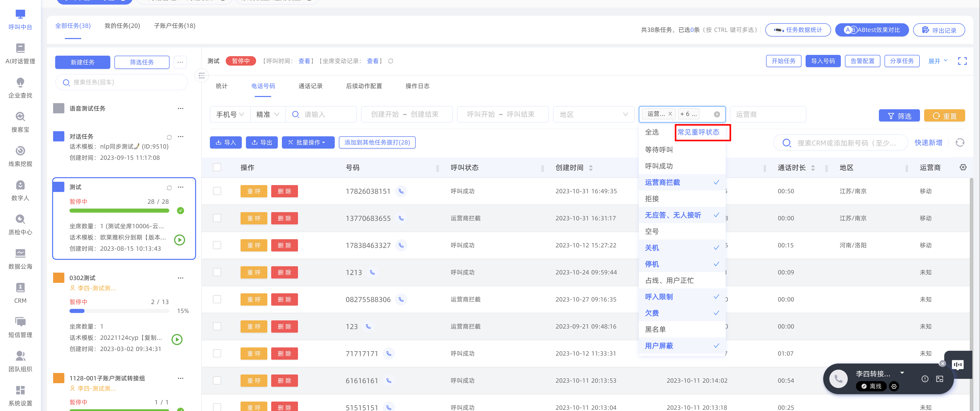Click the 搜索CRM或添加新号码 search field

[x=841, y=143]
